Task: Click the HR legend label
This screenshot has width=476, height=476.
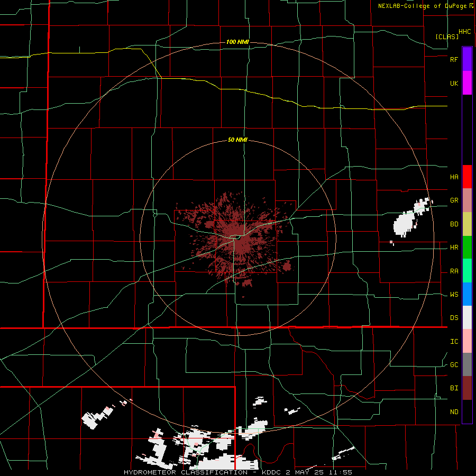Action: pos(454,248)
